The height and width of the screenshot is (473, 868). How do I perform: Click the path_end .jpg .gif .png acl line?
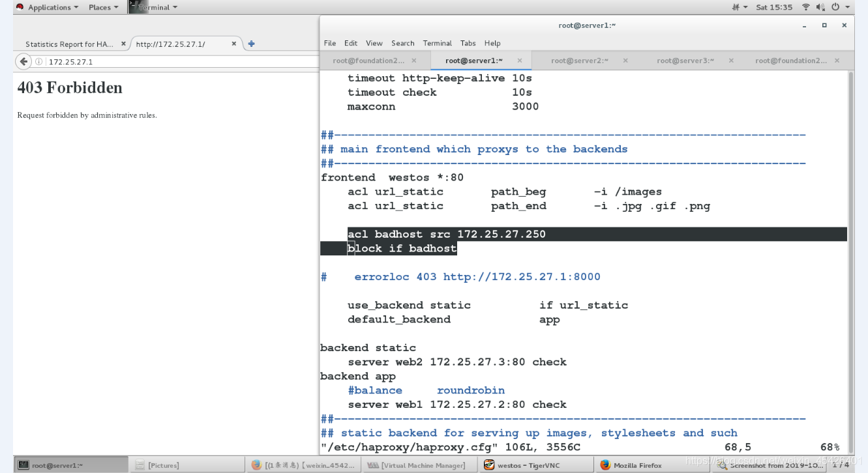[x=529, y=206]
